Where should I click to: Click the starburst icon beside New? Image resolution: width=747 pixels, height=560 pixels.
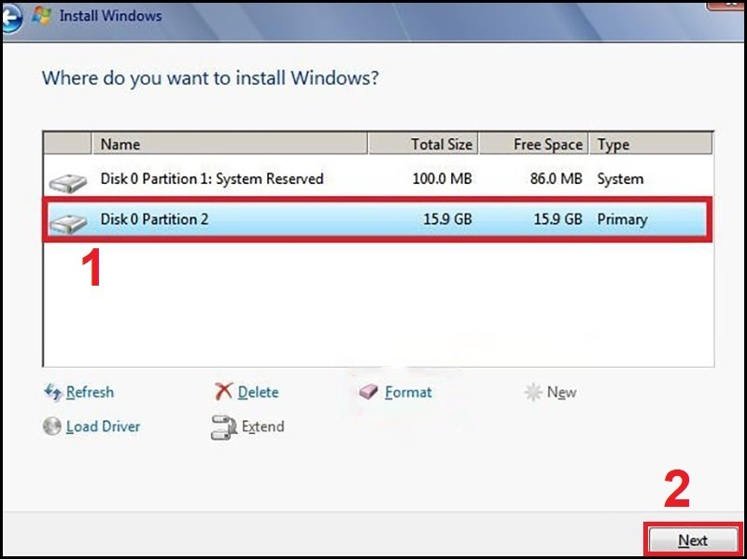(x=533, y=393)
